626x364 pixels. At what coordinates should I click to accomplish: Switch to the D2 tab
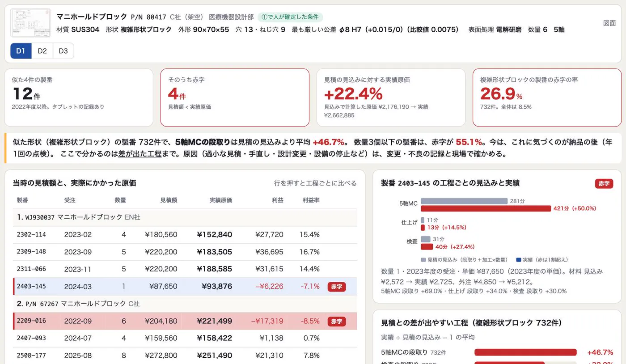(x=42, y=51)
